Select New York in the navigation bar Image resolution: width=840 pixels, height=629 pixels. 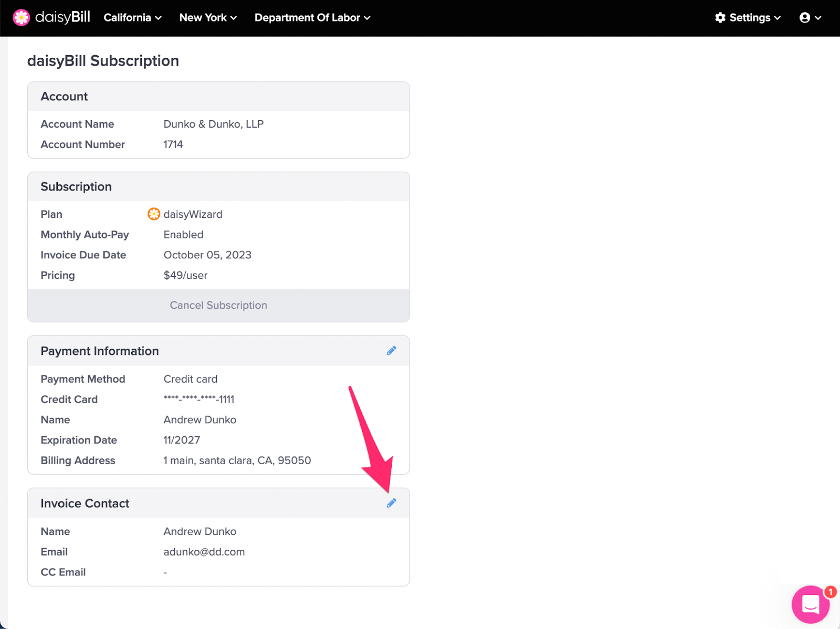203,17
